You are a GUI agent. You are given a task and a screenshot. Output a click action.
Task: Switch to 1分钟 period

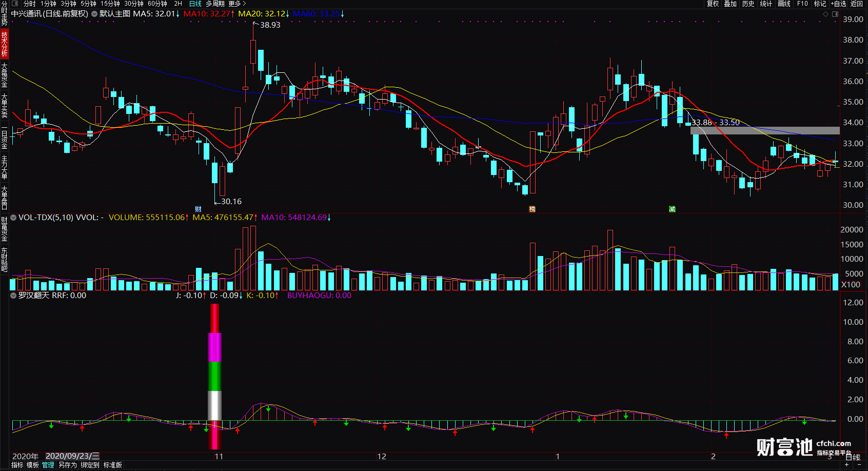(x=48, y=4)
